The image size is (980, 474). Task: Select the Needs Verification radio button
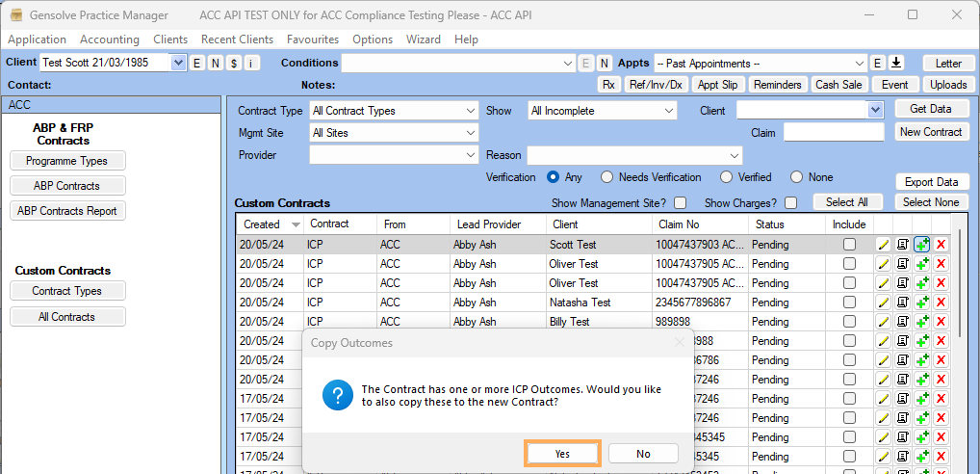pyautogui.click(x=606, y=177)
